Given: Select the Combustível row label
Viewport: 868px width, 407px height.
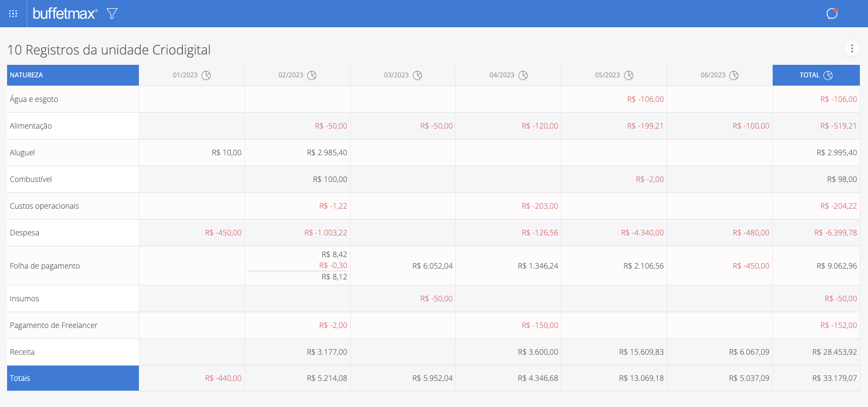Looking at the screenshot, I should pos(31,179).
